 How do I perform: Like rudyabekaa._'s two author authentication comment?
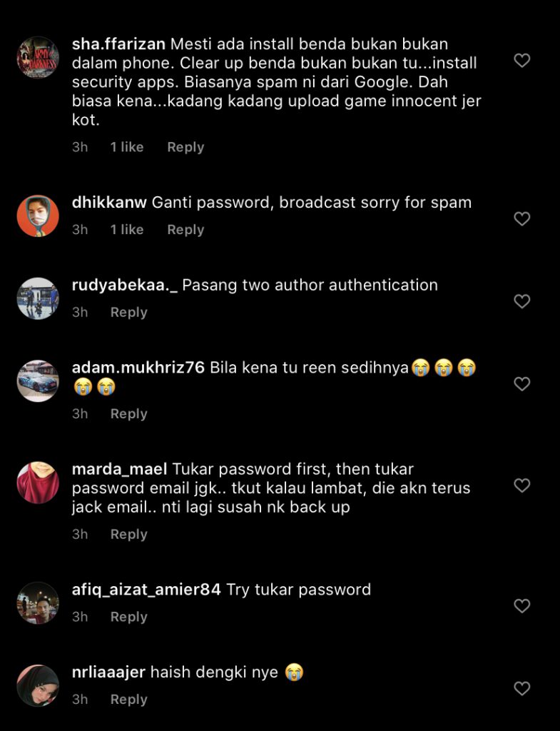tap(521, 301)
